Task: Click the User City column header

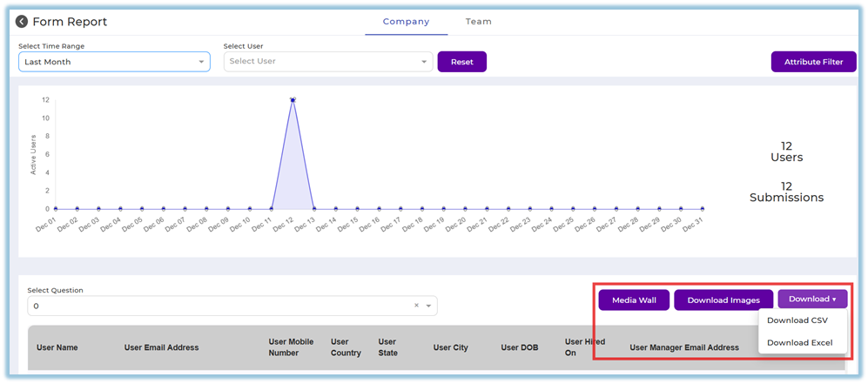Action: [x=450, y=347]
